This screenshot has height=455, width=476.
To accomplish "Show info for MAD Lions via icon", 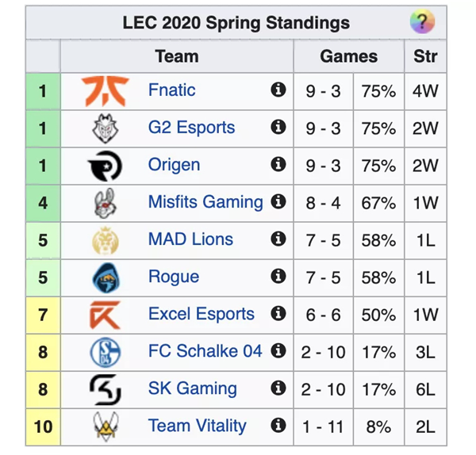I will click(x=278, y=239).
